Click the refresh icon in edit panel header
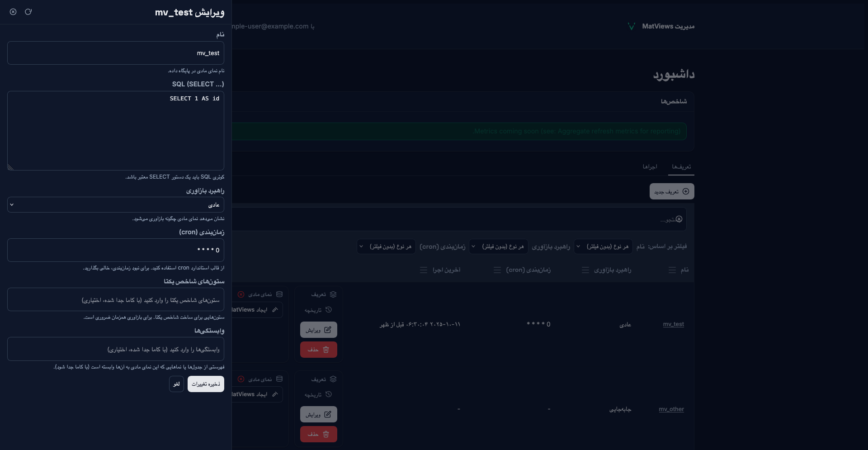The image size is (868, 450). click(28, 12)
